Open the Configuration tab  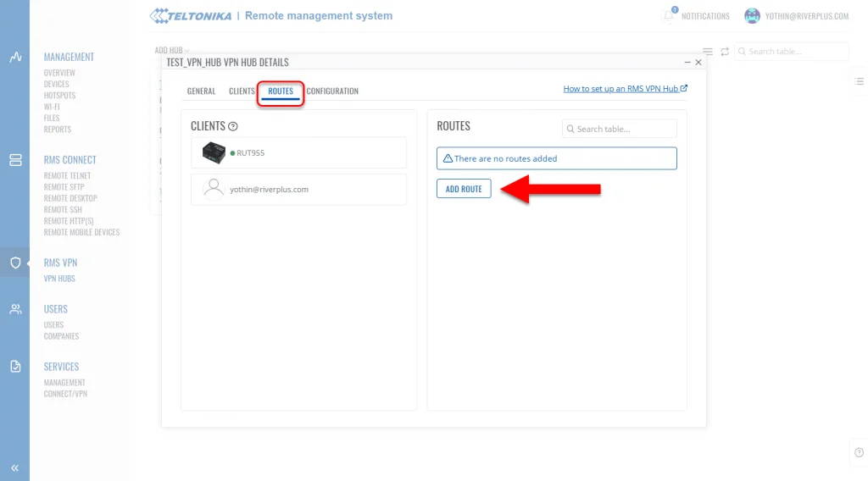click(332, 91)
